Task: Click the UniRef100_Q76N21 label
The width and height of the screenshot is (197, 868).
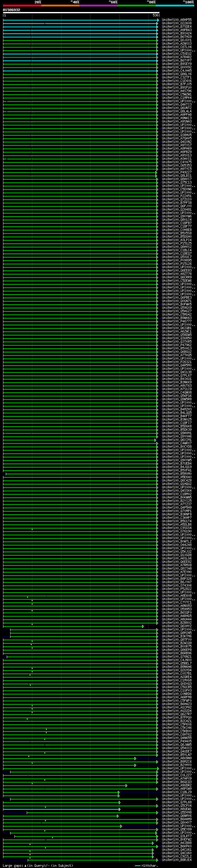Action: pyautogui.click(x=176, y=657)
